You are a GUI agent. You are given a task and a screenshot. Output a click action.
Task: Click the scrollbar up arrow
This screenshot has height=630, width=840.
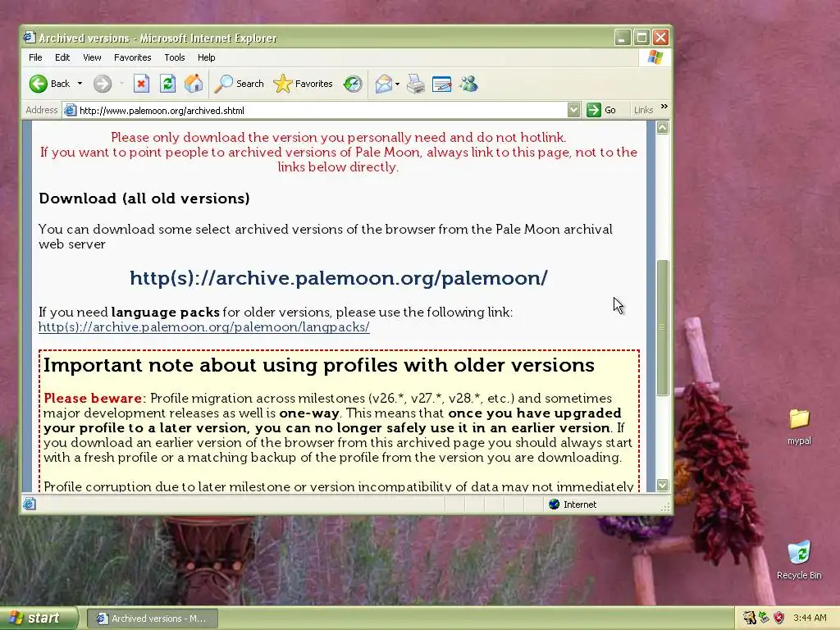point(663,127)
